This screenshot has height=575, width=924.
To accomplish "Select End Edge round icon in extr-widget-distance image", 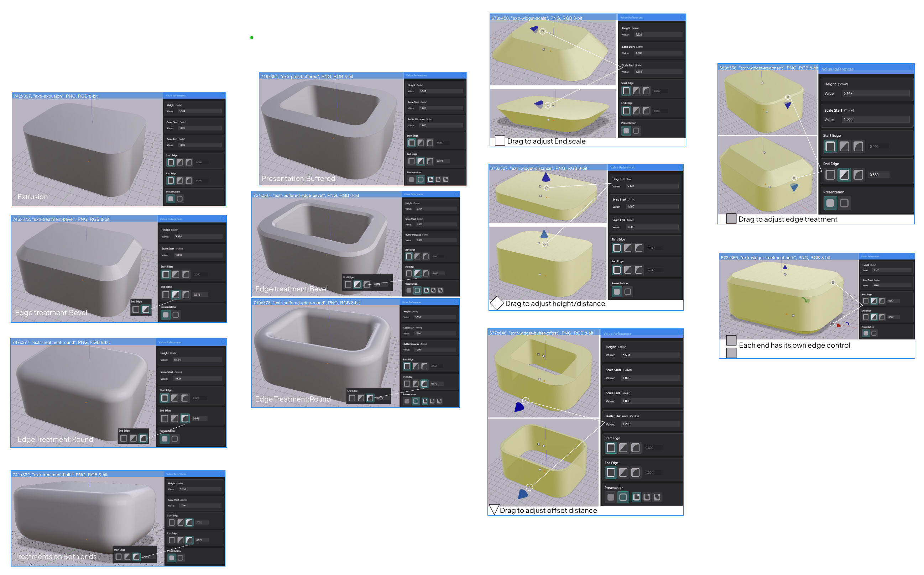I will (x=639, y=270).
